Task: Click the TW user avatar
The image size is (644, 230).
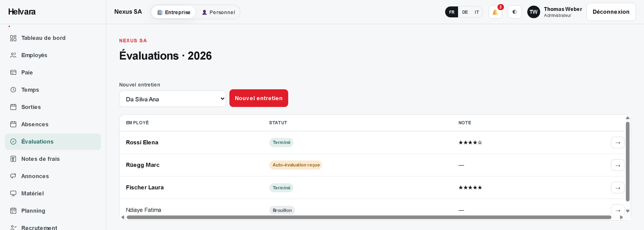Action: (533, 12)
